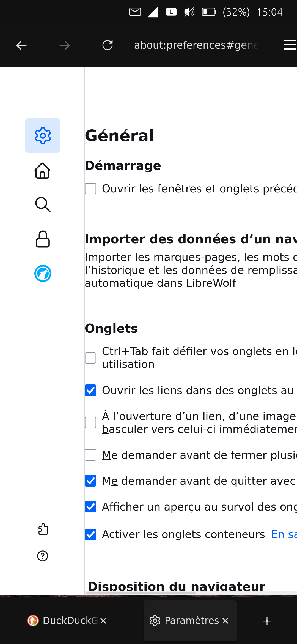Open the General settings gear category

tap(43, 135)
